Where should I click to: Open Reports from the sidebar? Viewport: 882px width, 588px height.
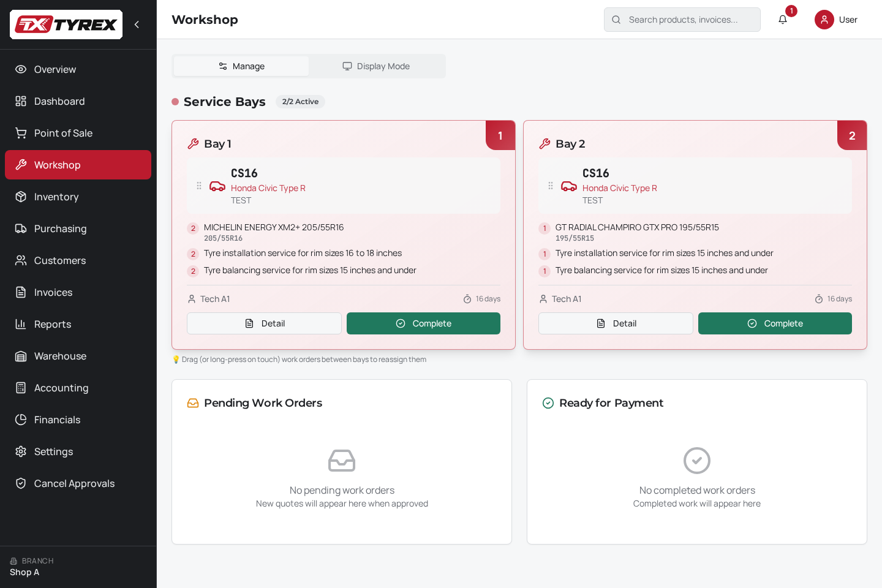78,324
